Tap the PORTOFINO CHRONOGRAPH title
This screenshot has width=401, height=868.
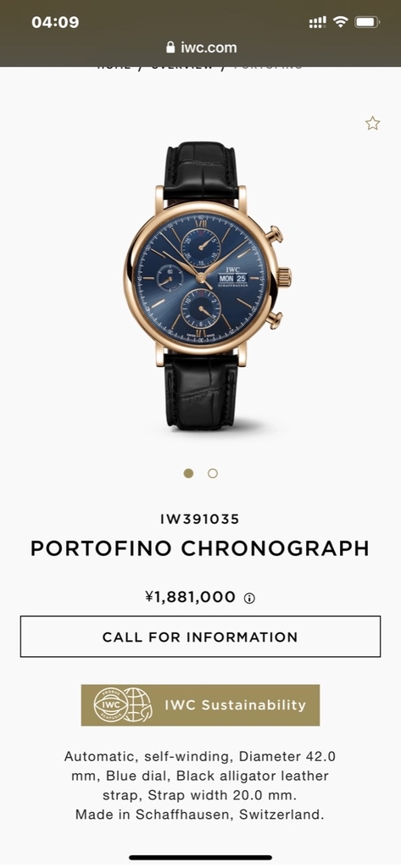point(200,548)
